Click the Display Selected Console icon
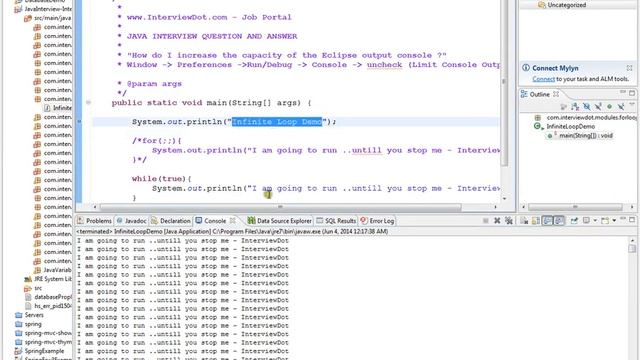This screenshot has width=640, height=360. coord(587,221)
